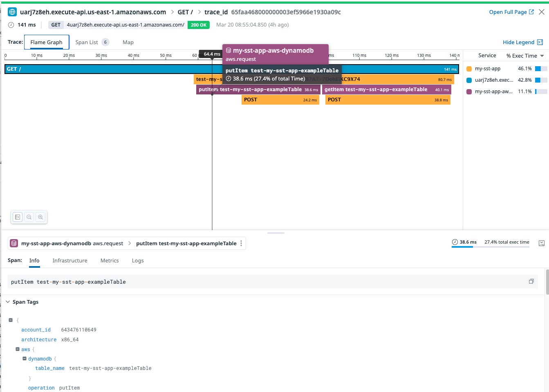The image size is (549, 392).
Task: Click the fit-to-view flame graph icon
Action: click(18, 217)
